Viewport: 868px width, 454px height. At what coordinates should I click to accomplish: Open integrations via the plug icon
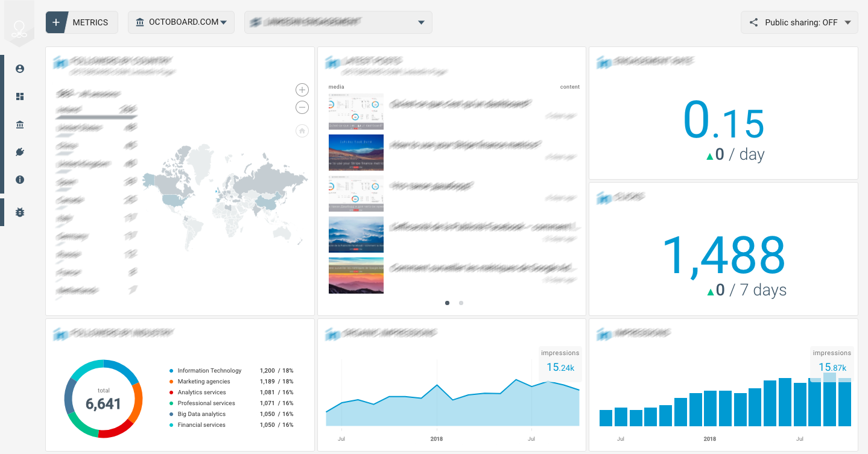pyautogui.click(x=19, y=152)
